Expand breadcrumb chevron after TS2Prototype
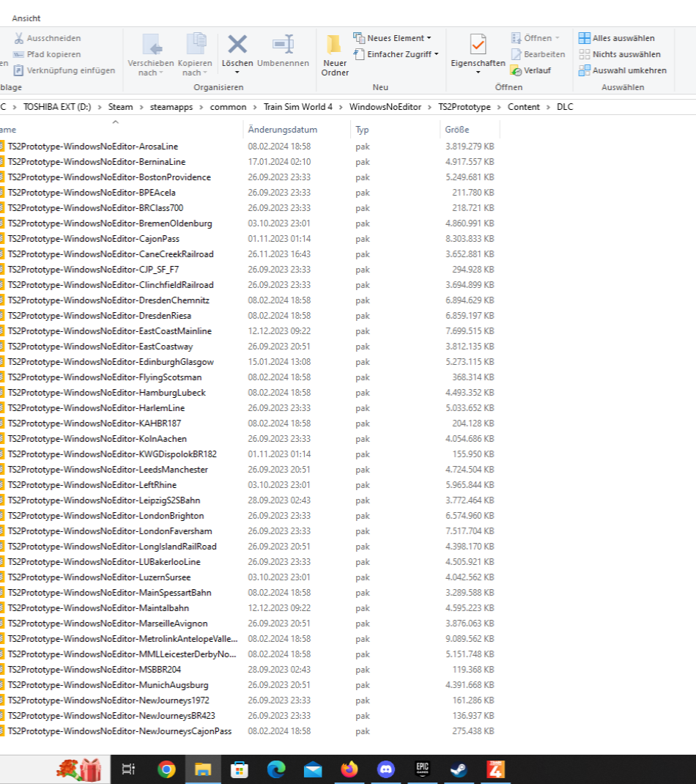696x784 pixels. point(499,107)
